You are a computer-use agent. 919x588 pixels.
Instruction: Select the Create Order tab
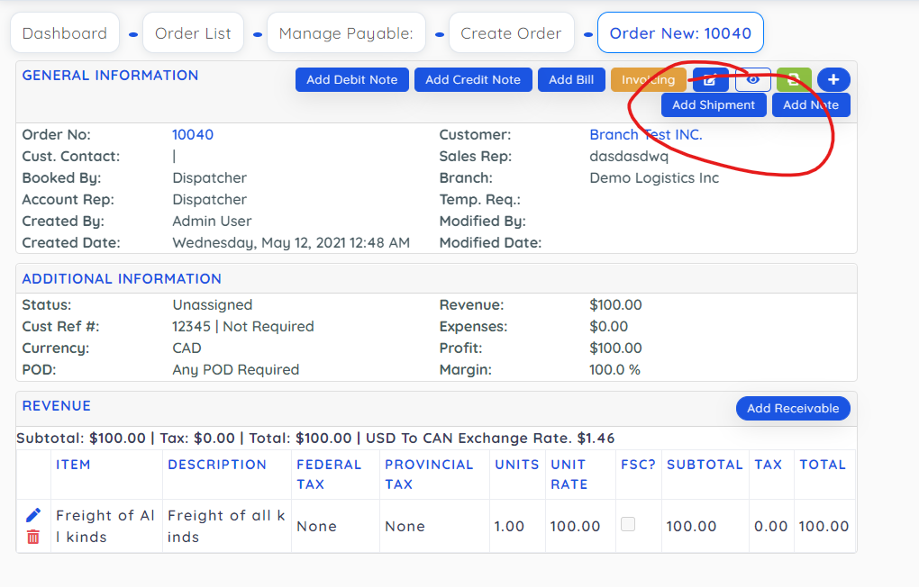(x=511, y=33)
